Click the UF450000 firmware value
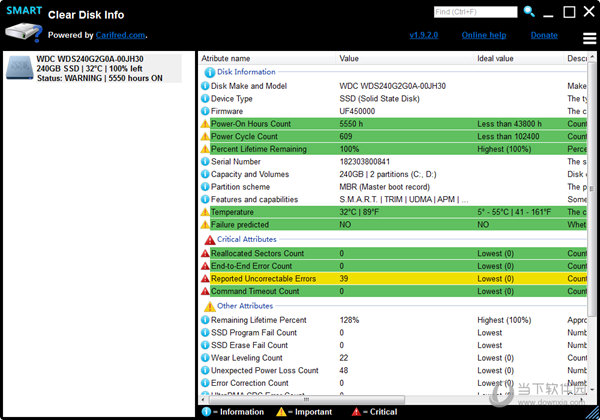The height and width of the screenshot is (420, 600). click(x=357, y=111)
